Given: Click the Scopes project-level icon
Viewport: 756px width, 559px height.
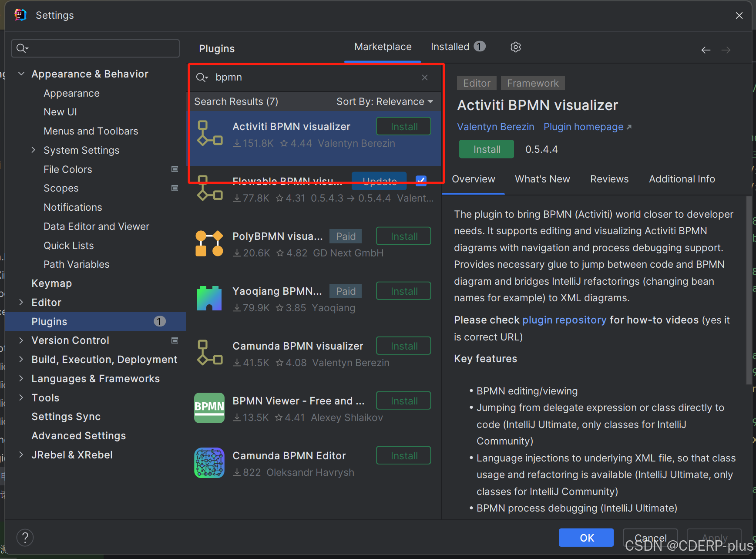Looking at the screenshot, I should click(x=175, y=188).
